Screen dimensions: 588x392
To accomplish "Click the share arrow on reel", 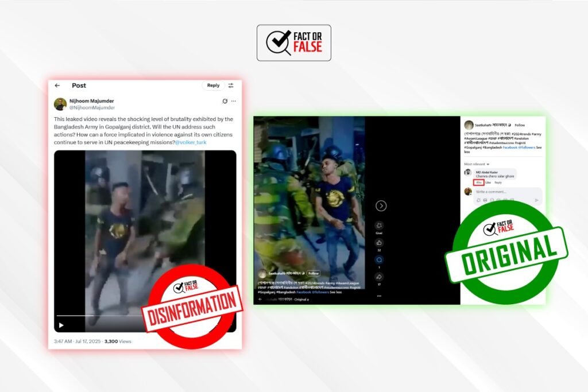I will pyautogui.click(x=379, y=277).
